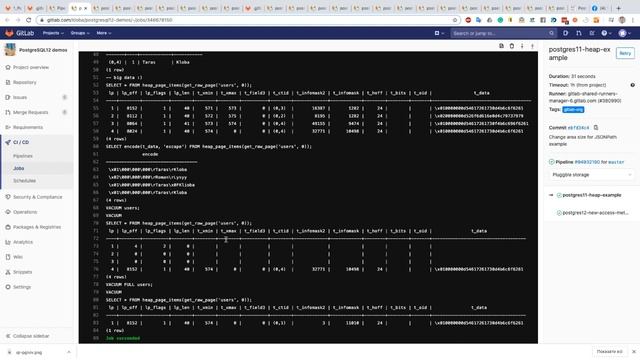Screen dimensions: 640x360
Task: Close the browser download bar
Action: [634, 352]
